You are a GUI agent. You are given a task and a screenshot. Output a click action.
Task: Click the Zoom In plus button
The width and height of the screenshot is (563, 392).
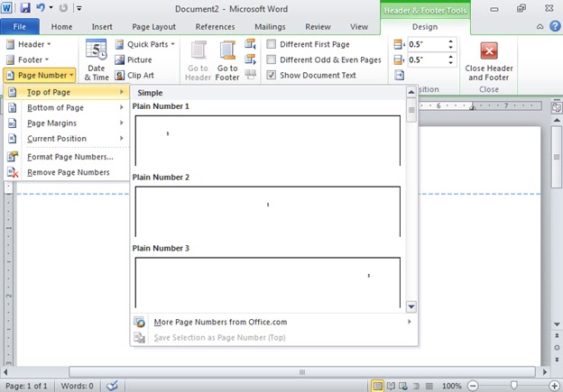pyautogui.click(x=554, y=386)
